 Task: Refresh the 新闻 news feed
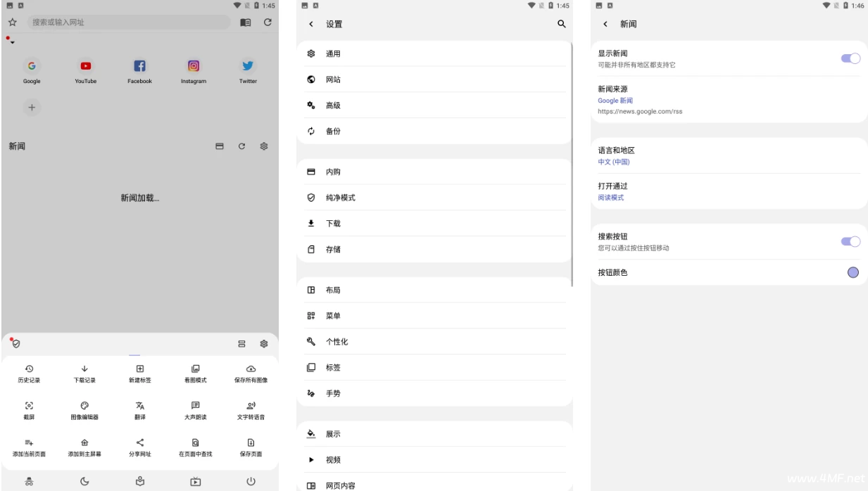click(241, 146)
